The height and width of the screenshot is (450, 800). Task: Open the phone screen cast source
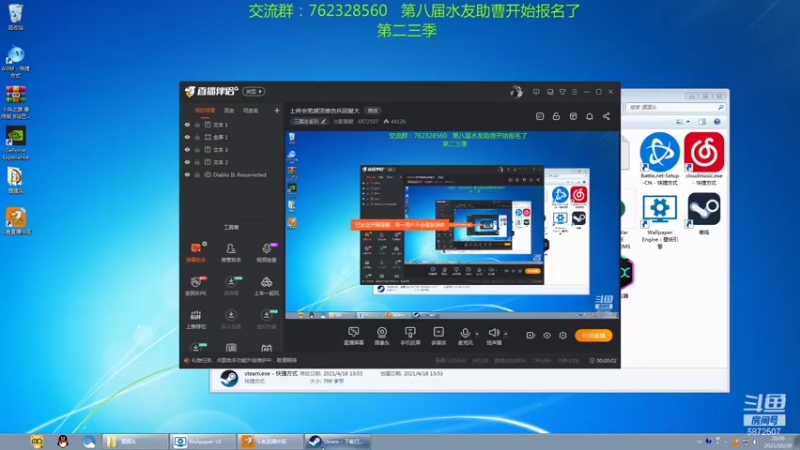(x=410, y=336)
